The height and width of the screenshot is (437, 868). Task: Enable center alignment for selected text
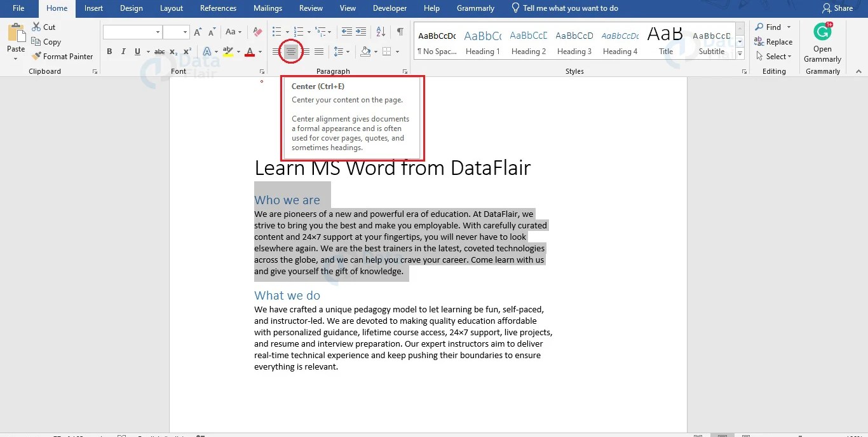pyautogui.click(x=290, y=51)
